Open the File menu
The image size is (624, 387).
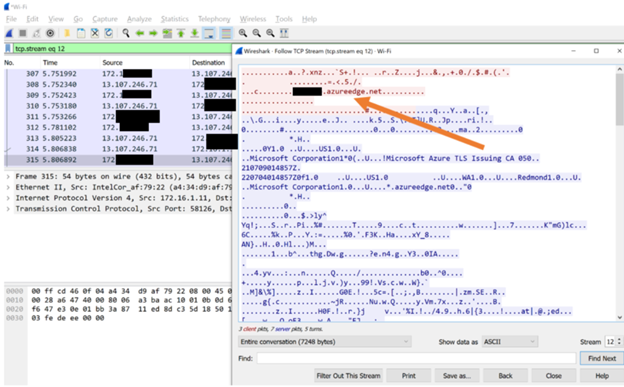[x=11, y=19]
